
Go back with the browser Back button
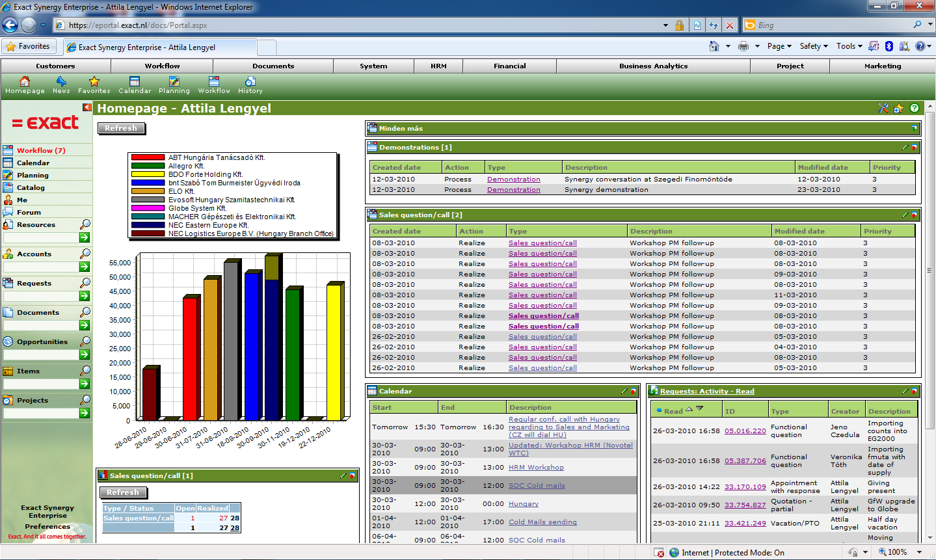click(10, 25)
